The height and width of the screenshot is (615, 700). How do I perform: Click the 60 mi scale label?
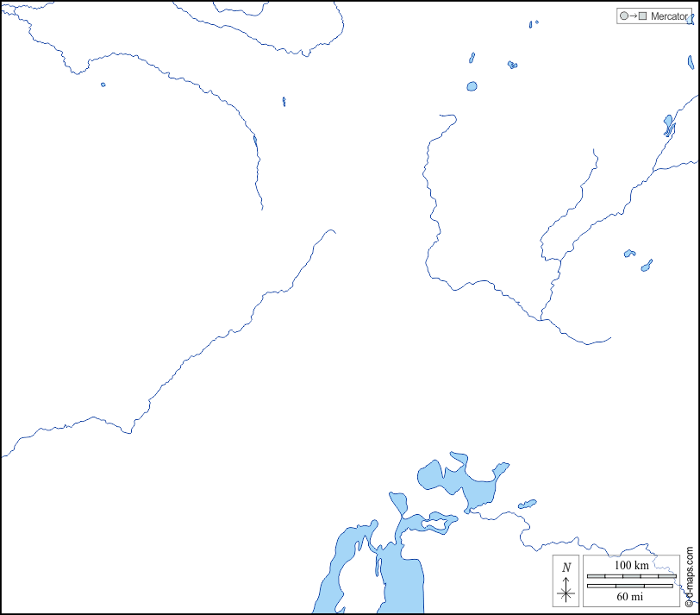click(631, 596)
